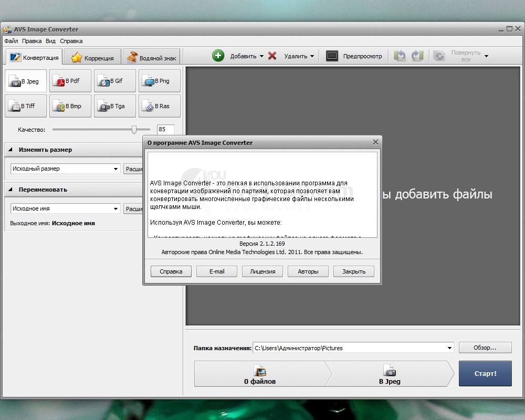The image size is (525, 420).
Task: Click the Выходное имя: Исходное имя label
Action: (x=52, y=224)
